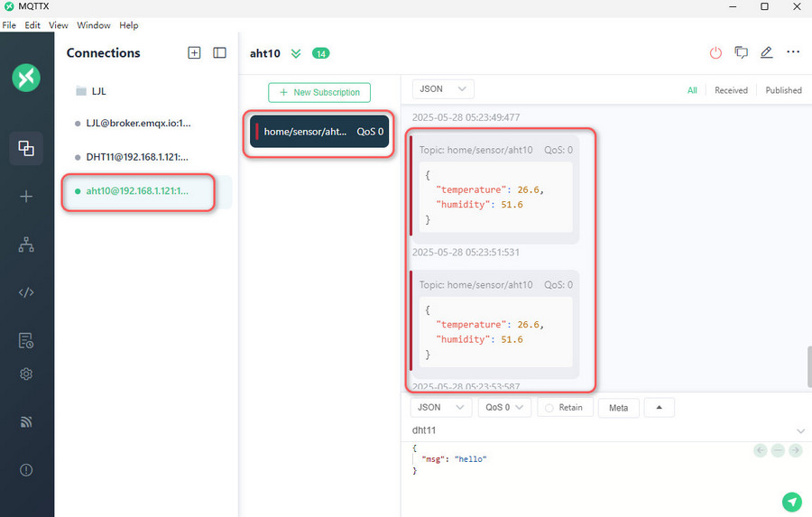Click the dht11 topic input field
Viewport: 812px width, 517px height.
(x=595, y=430)
